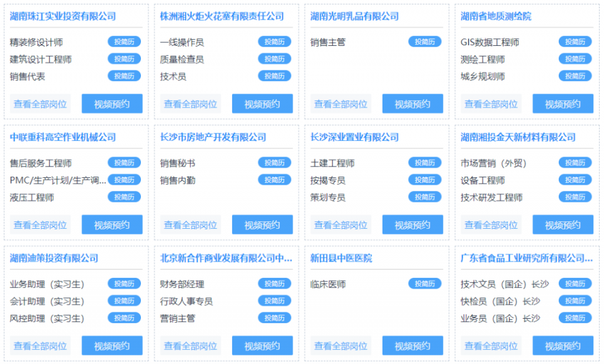Viewport: 604px width, 364px height.
Task: View all positions at 长沙市房地产开发有限公司
Action: pos(190,224)
